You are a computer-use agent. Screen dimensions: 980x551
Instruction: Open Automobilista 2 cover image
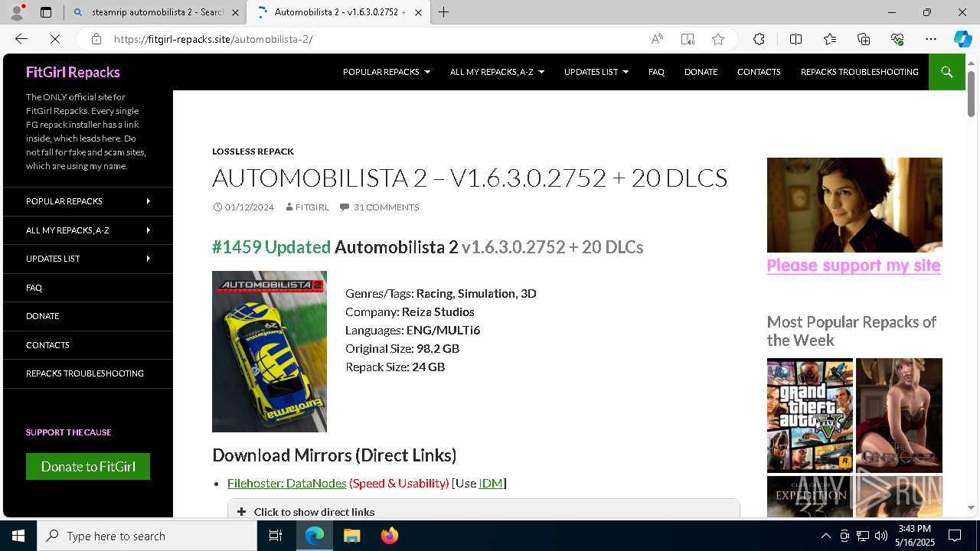click(x=269, y=351)
